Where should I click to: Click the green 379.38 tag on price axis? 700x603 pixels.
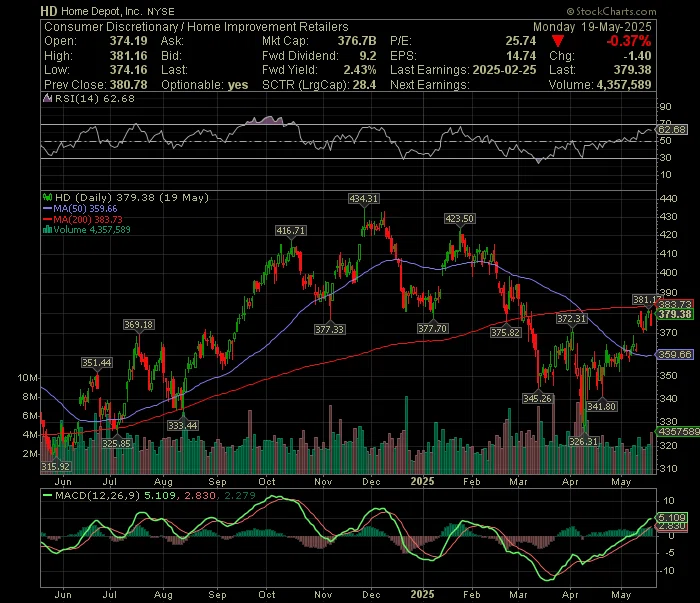675,314
